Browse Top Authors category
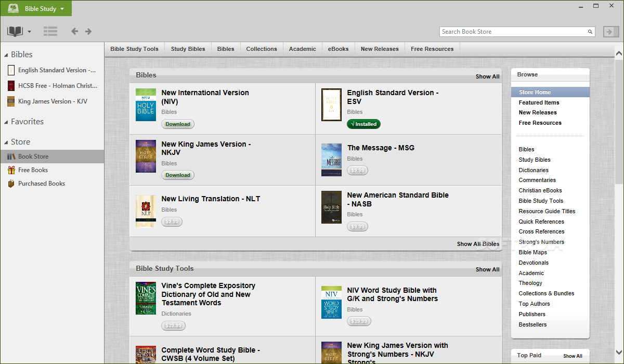The width and height of the screenshot is (624, 364). [534, 304]
